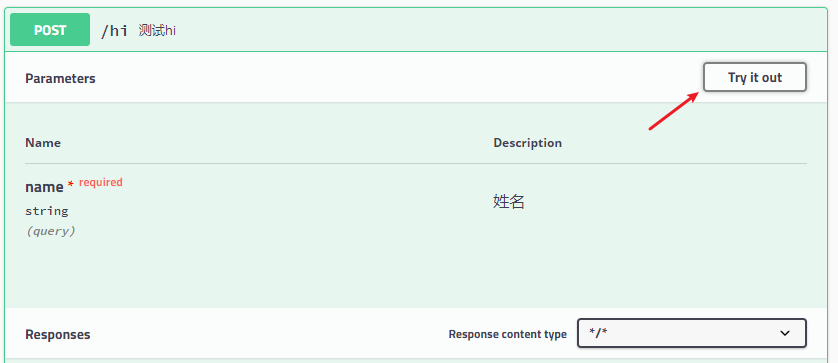Click the red arrow annotation

[674, 110]
